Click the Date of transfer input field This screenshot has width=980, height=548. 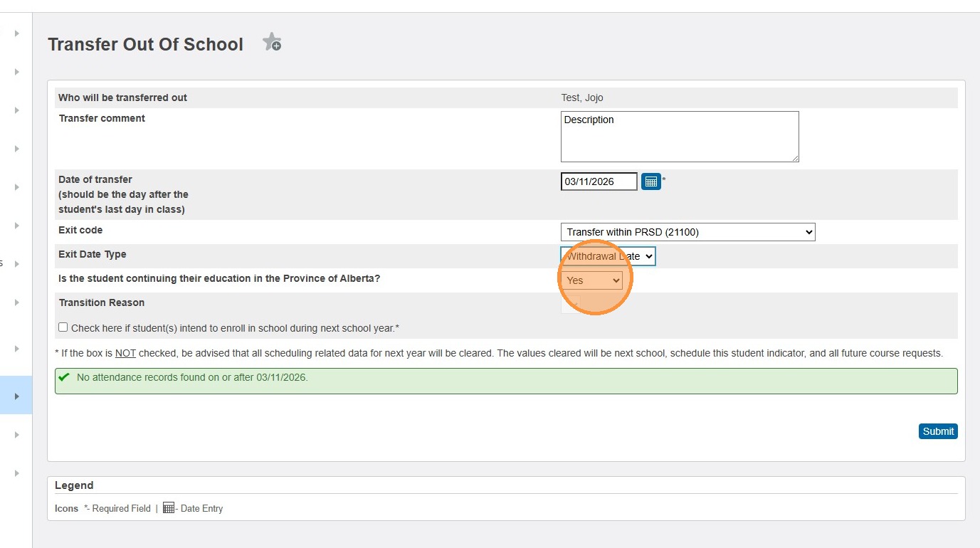coord(599,181)
